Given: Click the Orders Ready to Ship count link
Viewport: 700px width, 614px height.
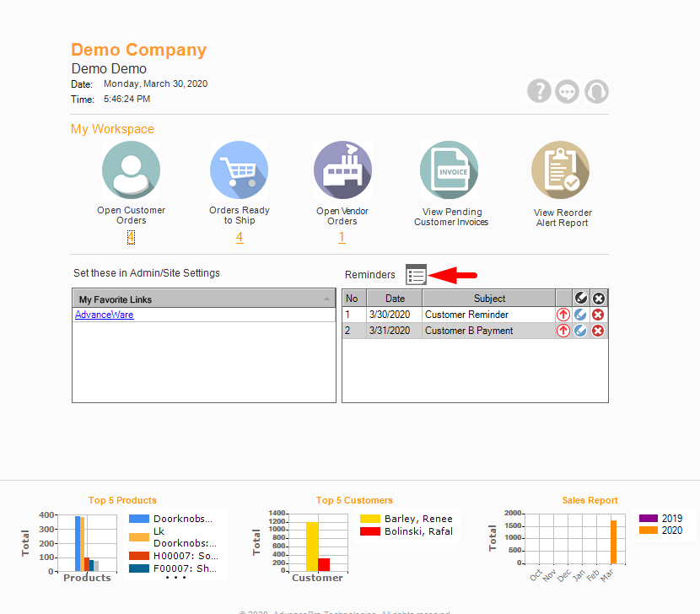Looking at the screenshot, I should tap(240, 238).
